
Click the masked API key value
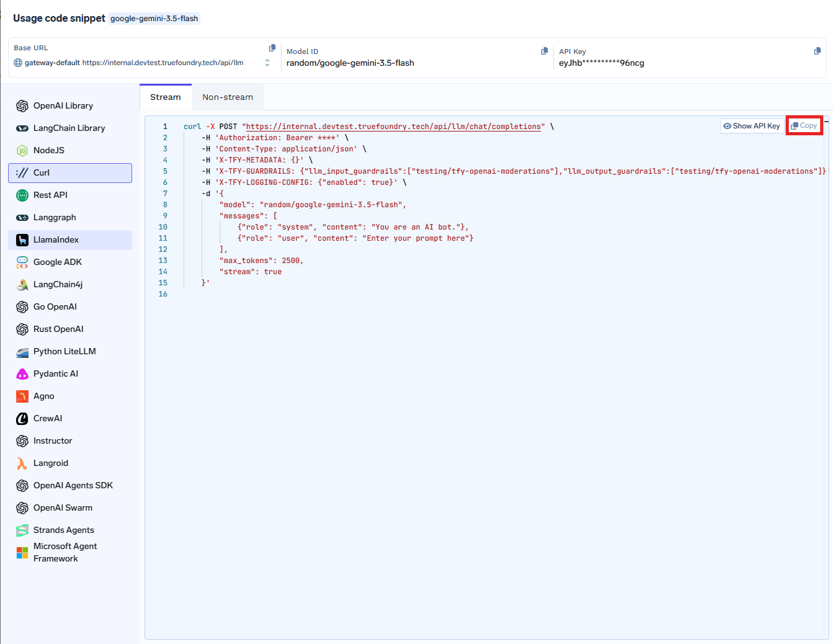pos(601,63)
